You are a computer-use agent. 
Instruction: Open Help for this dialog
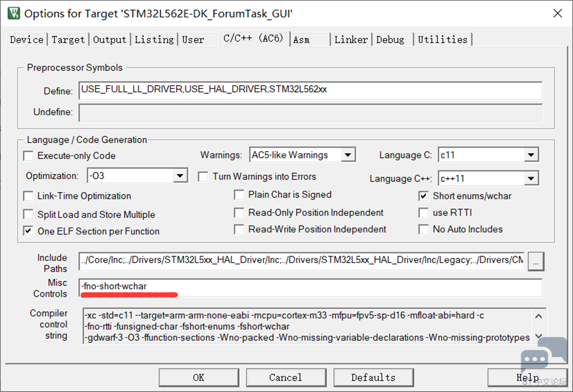pos(527,377)
